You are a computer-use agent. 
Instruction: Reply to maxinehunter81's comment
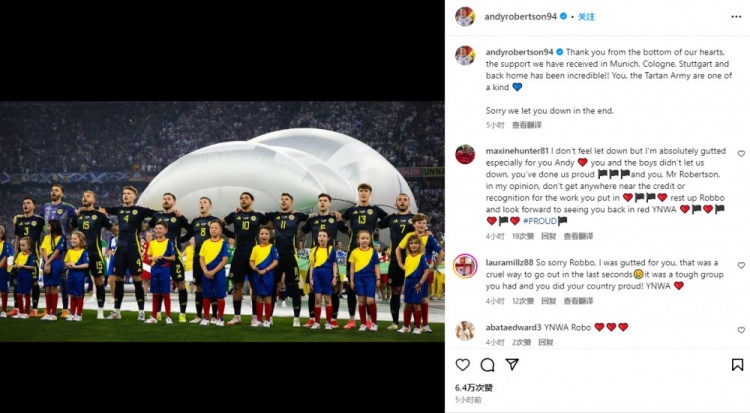tap(549, 236)
